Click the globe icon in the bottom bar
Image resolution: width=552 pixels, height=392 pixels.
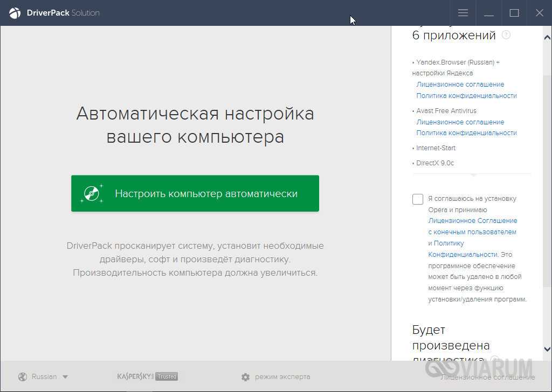[23, 377]
